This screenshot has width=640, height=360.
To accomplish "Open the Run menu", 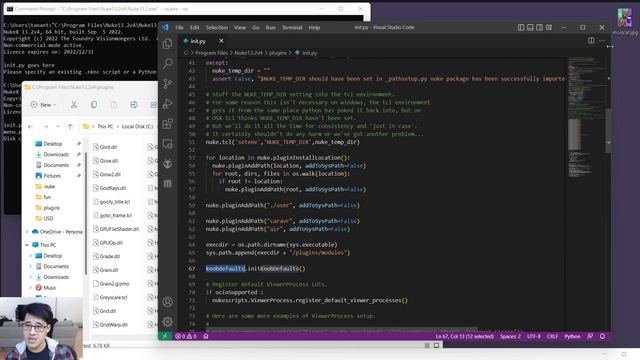I will click(270, 27).
